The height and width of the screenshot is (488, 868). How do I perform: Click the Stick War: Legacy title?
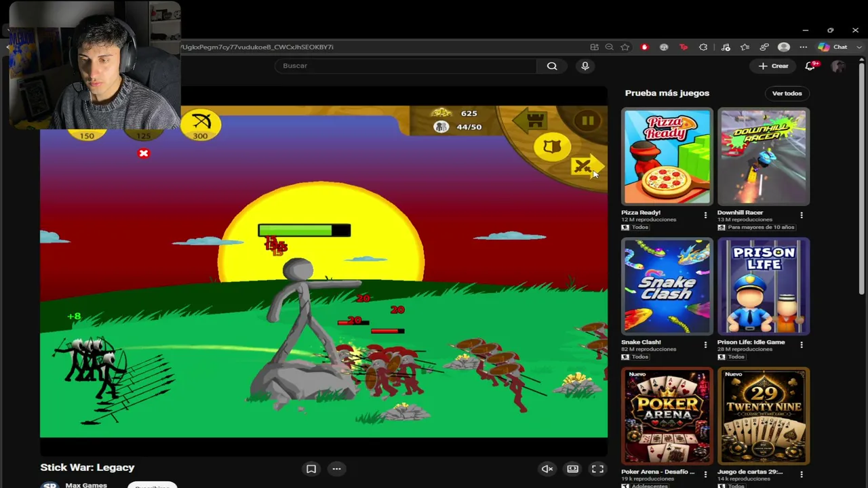pos(87,468)
